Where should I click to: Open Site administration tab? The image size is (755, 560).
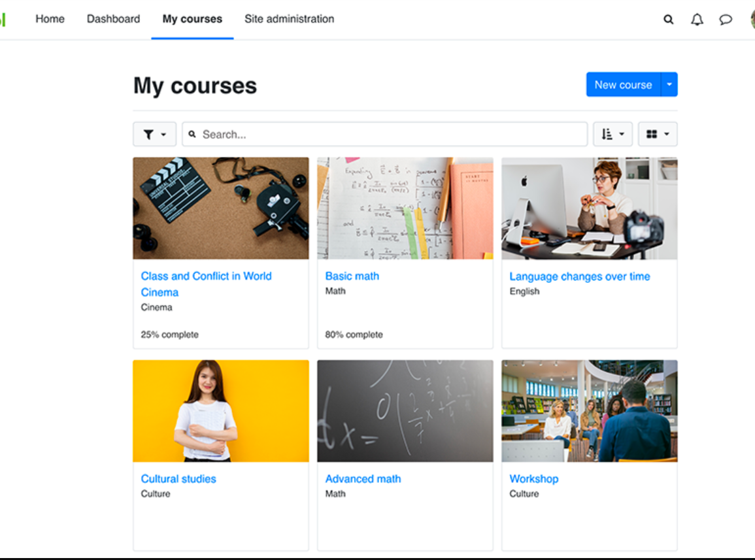point(289,19)
